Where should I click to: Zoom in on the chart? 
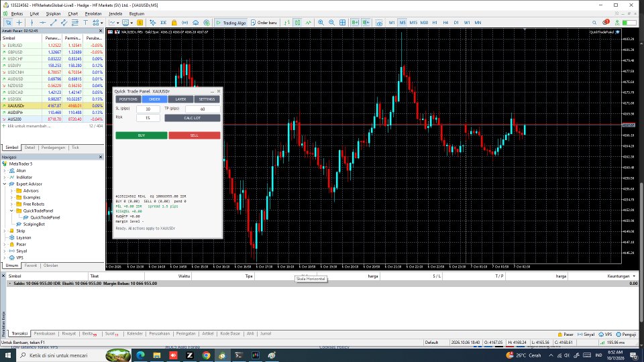click(321, 23)
